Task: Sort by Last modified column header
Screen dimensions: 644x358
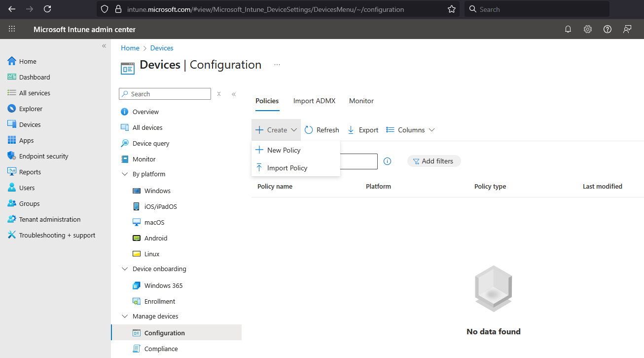Action: click(x=603, y=187)
